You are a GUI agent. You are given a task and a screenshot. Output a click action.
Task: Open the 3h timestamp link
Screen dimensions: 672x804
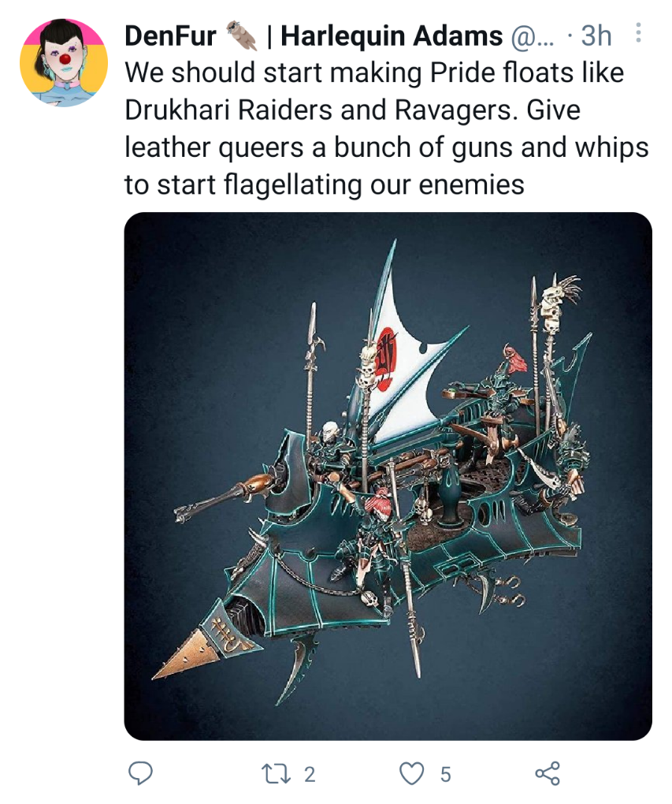click(x=596, y=36)
